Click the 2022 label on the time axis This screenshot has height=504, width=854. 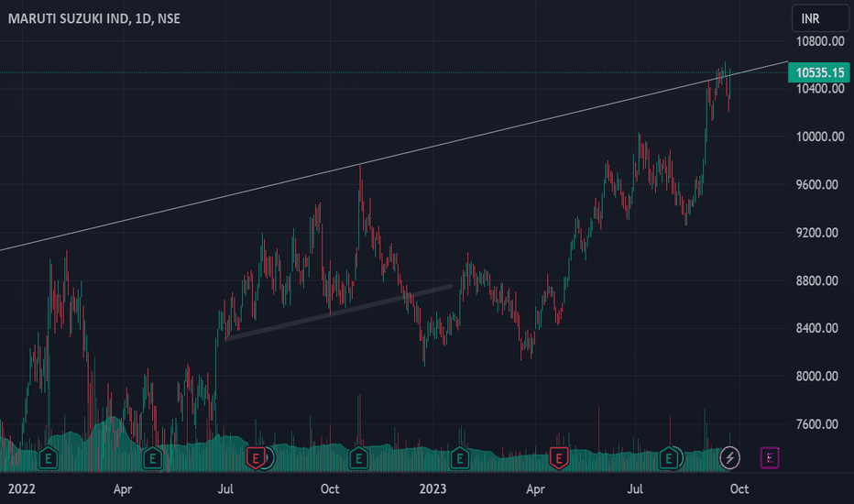(22, 488)
